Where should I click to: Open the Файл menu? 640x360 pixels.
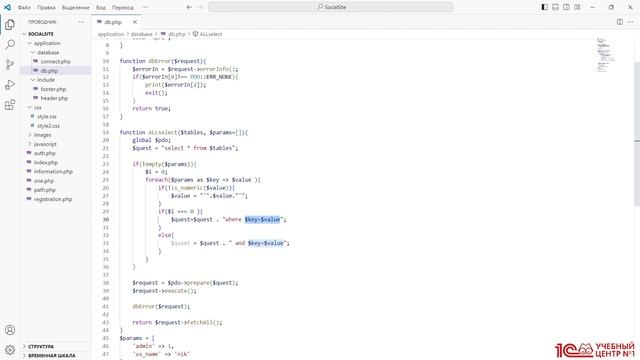tap(24, 7)
